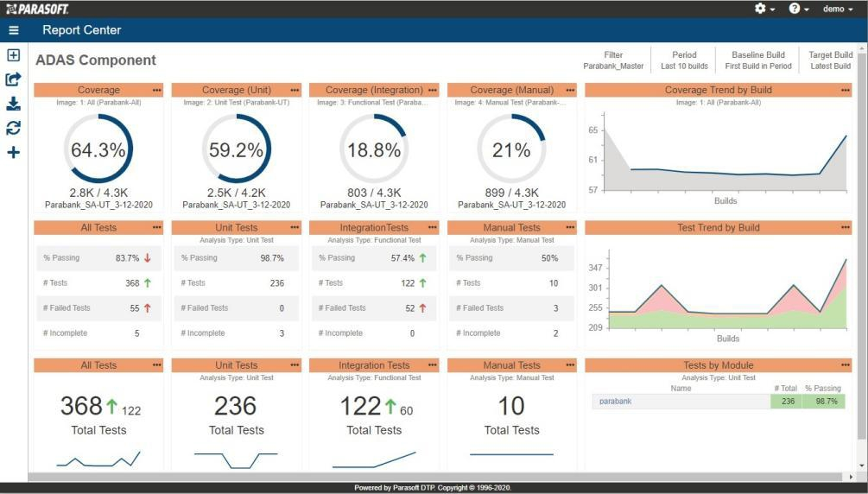Click the 803 / 4.3K coverage figure
868x494 pixels.
(374, 193)
